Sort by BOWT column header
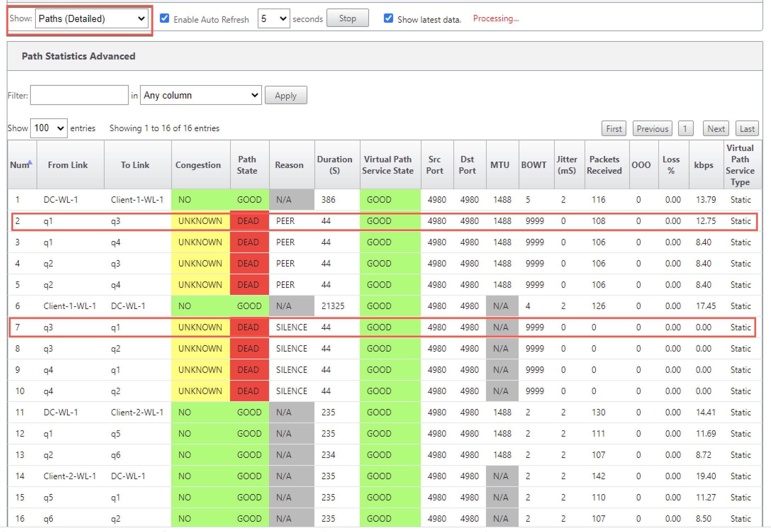 (x=536, y=165)
